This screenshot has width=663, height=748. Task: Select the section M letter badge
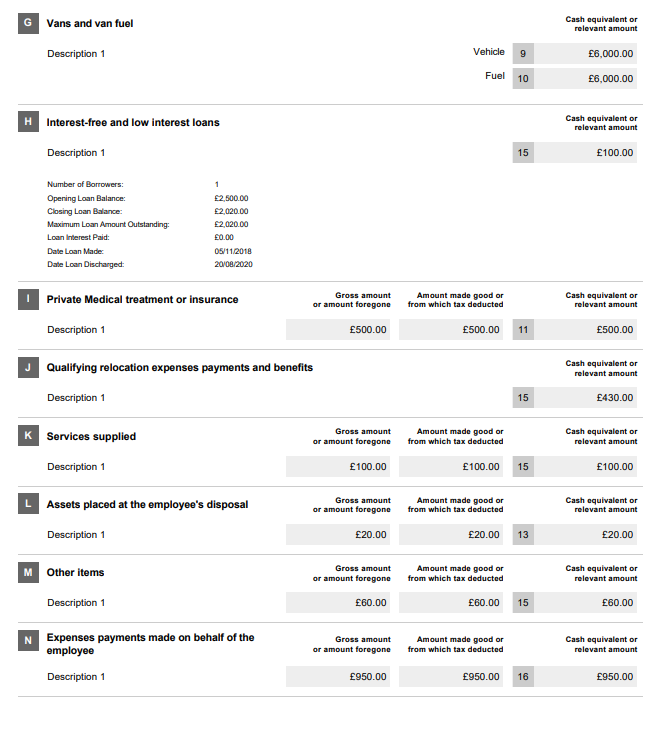(x=28, y=572)
